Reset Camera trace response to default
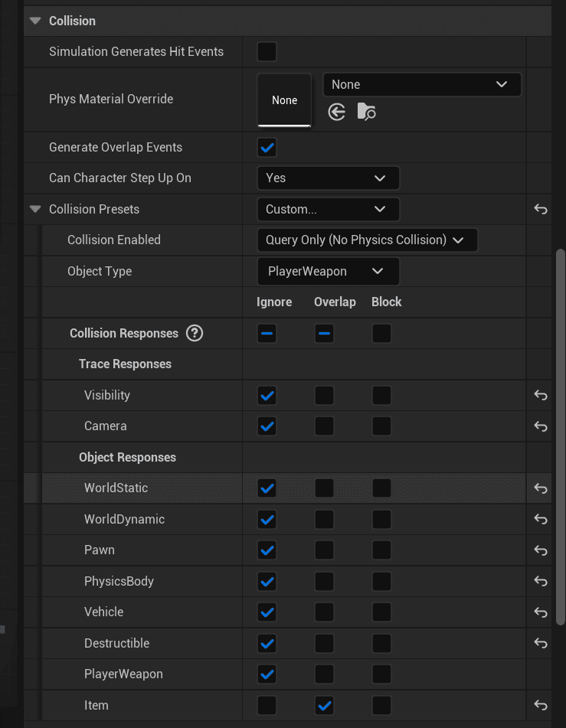The image size is (566, 728). point(541,426)
